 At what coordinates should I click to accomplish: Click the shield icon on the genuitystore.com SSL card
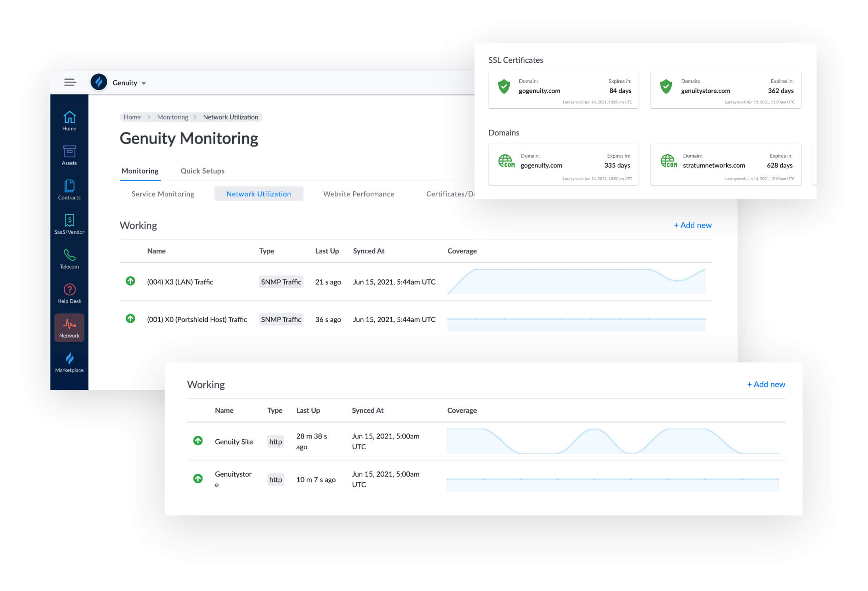click(666, 87)
